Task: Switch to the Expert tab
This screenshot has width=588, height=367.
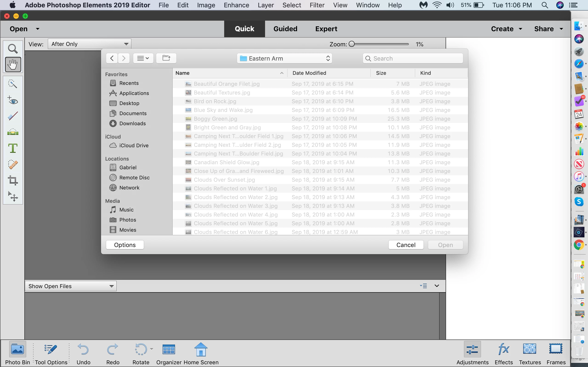Action: coord(326,29)
